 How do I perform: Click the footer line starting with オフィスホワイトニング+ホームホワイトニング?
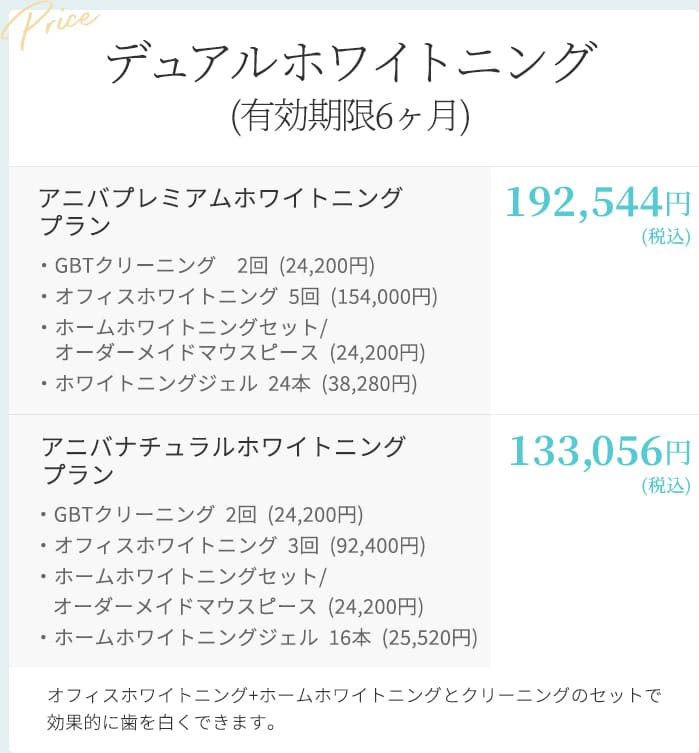354,695
